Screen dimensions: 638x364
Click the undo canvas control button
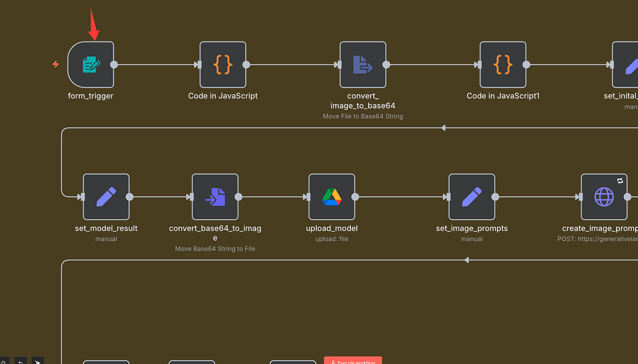coord(20,361)
